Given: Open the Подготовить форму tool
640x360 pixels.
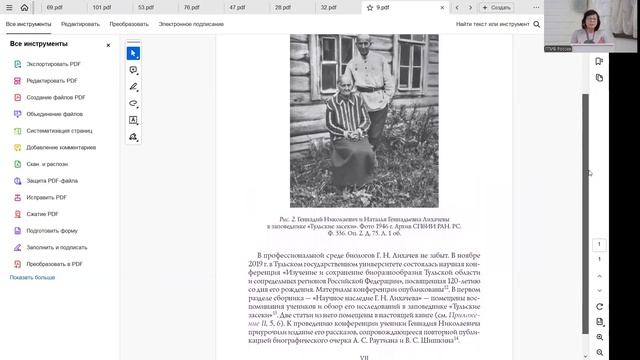Looking at the screenshot, I should click(45, 231).
